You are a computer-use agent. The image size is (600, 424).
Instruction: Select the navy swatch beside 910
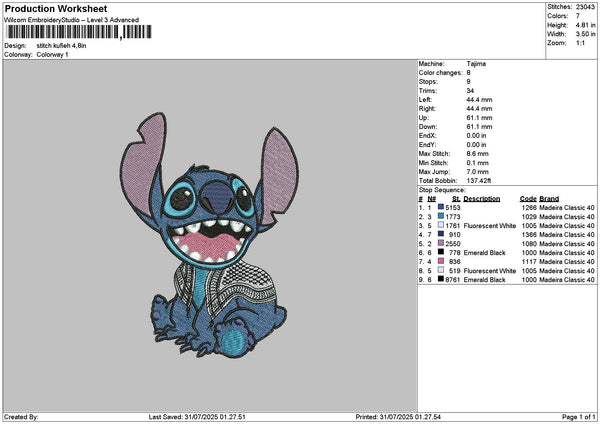pos(441,234)
